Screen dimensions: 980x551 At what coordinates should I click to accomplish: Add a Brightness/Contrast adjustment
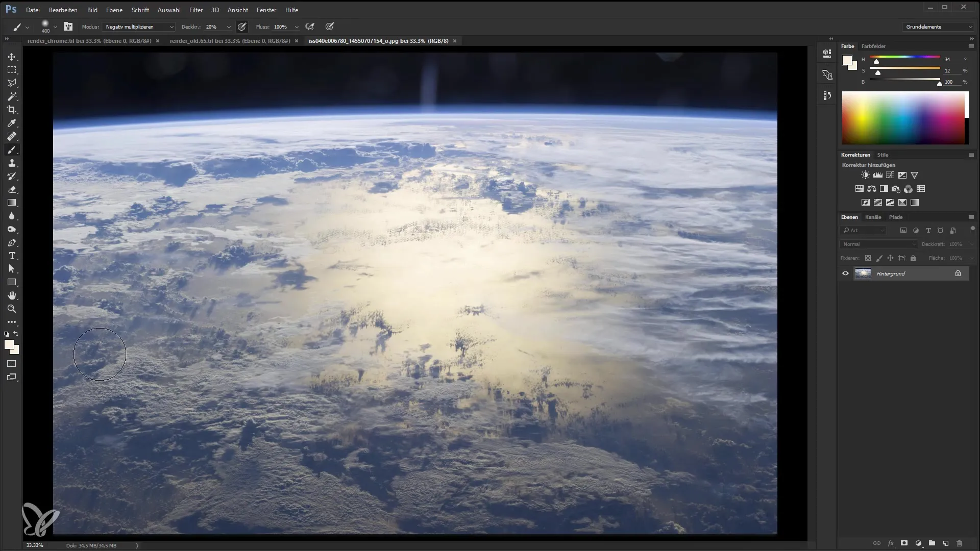(865, 175)
